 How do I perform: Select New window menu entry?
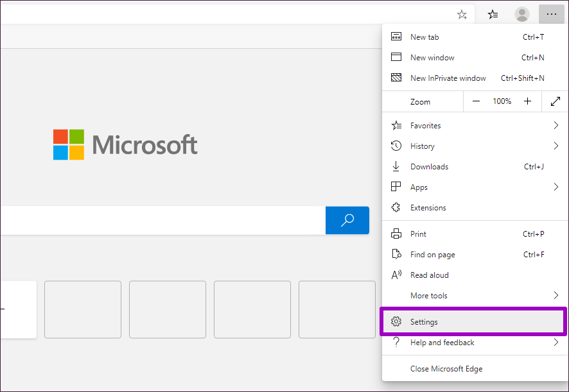pyautogui.click(x=475, y=57)
